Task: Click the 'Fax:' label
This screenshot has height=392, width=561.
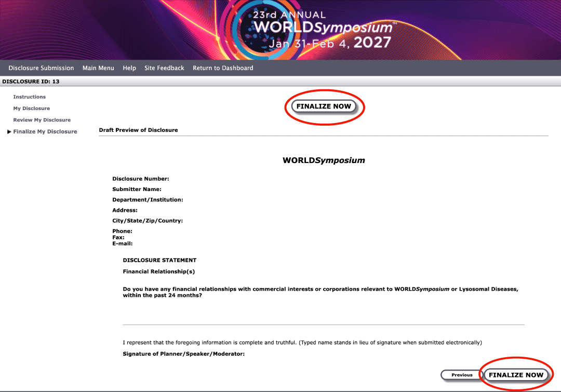Action: pos(118,237)
